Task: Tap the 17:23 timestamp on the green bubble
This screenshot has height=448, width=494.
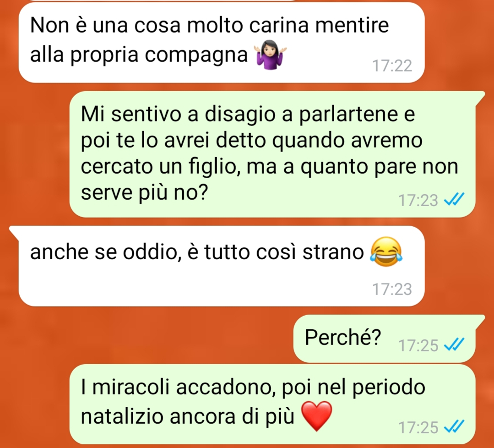Action: (418, 200)
